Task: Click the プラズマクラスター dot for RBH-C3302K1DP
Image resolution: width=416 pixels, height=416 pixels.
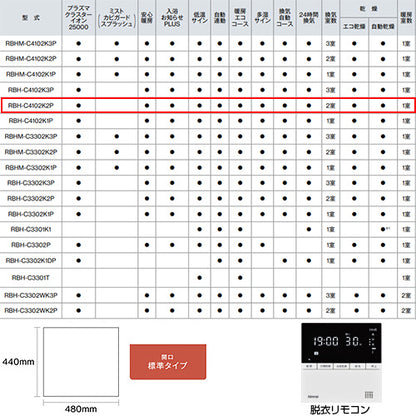Action: 79,260
